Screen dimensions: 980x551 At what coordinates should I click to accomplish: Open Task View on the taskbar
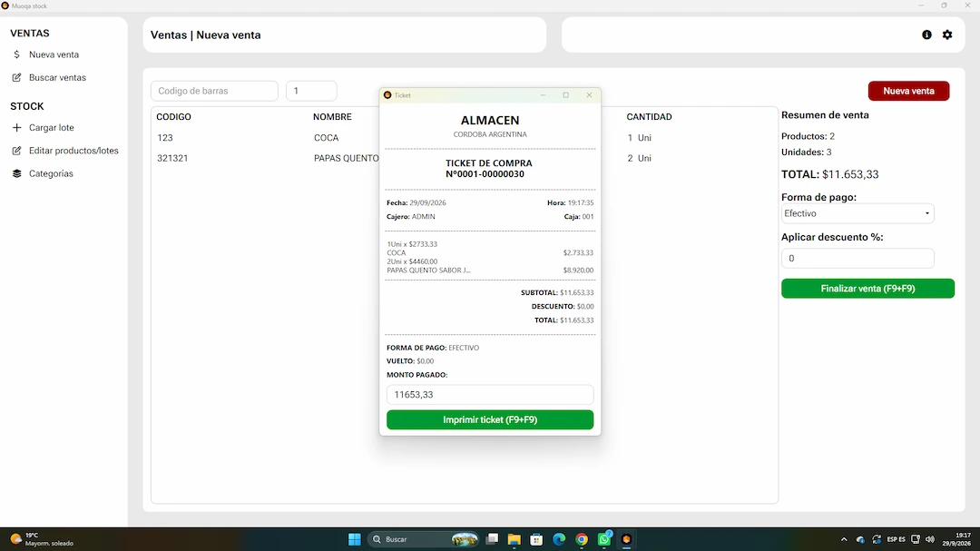click(493, 539)
